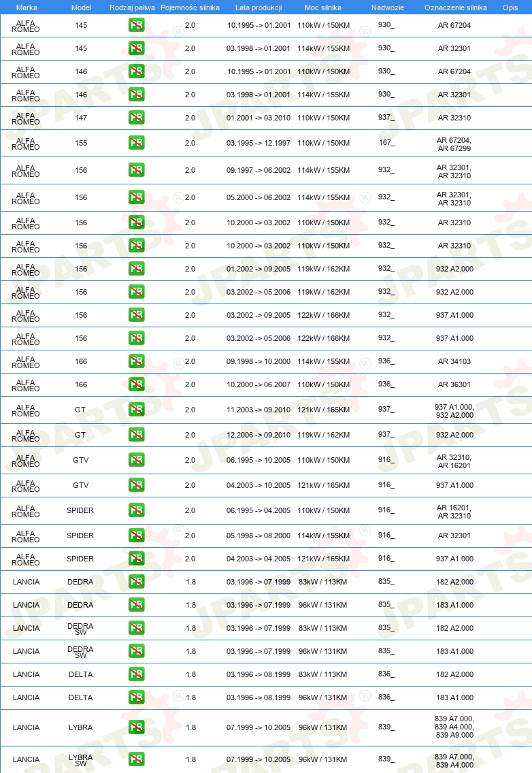The height and width of the screenshot is (773, 532).
Task: Click fuel icon for model 145 114kW row
Action: pyautogui.click(x=137, y=48)
